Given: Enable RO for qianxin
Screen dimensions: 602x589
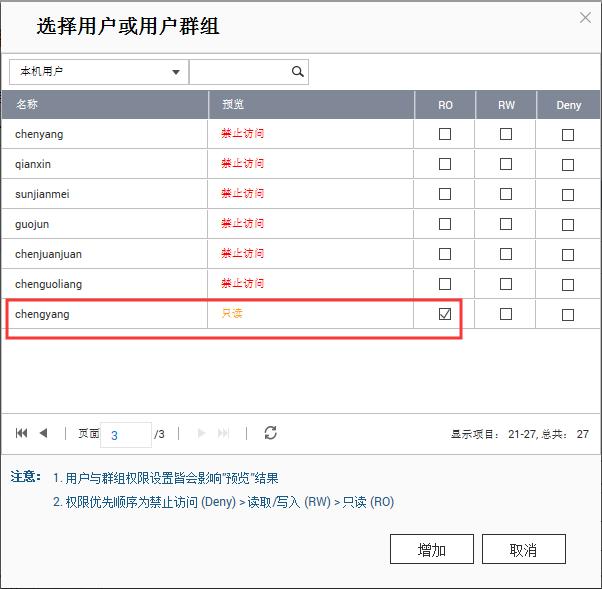Looking at the screenshot, I should [x=445, y=164].
